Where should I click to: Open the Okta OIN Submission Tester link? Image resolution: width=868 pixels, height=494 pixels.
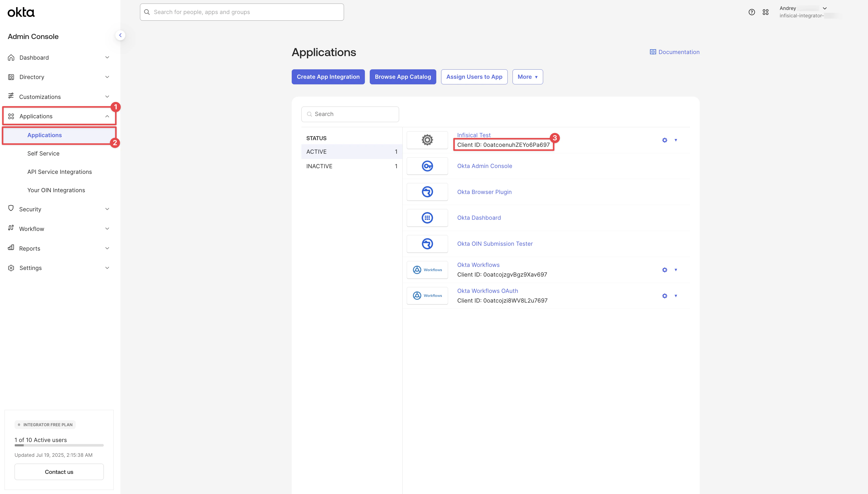click(495, 244)
